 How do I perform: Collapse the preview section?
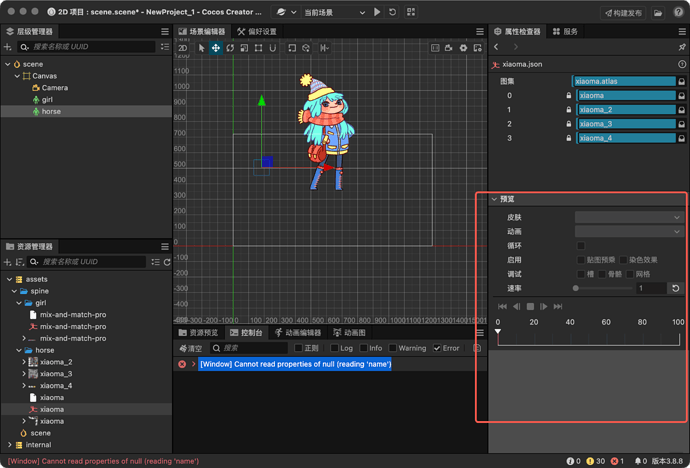(495, 199)
